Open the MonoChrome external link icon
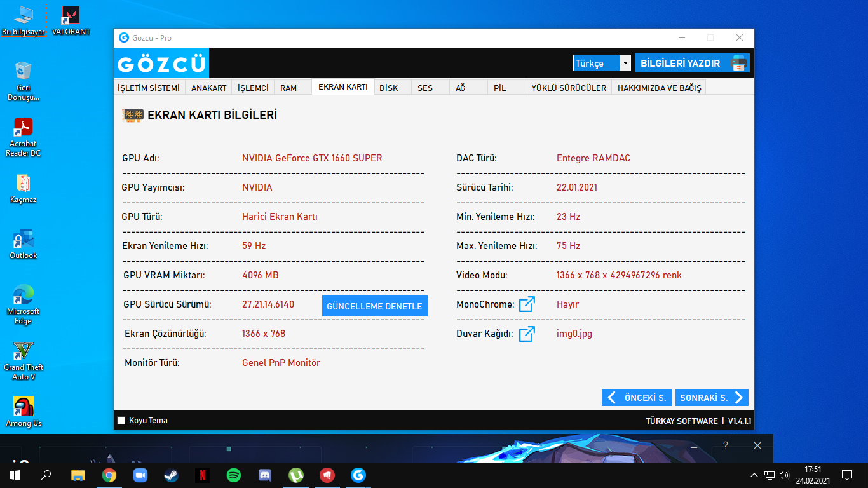Image resolution: width=868 pixels, height=488 pixels. (x=527, y=304)
